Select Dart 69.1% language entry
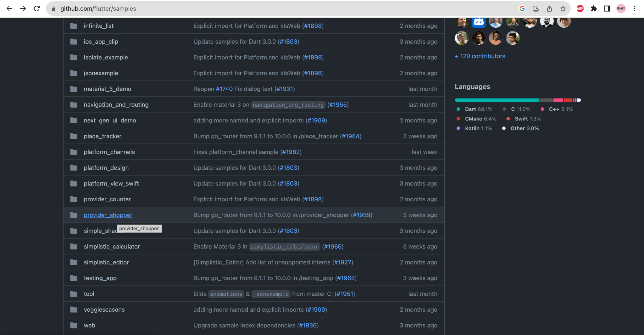The image size is (644, 335). 475,109
